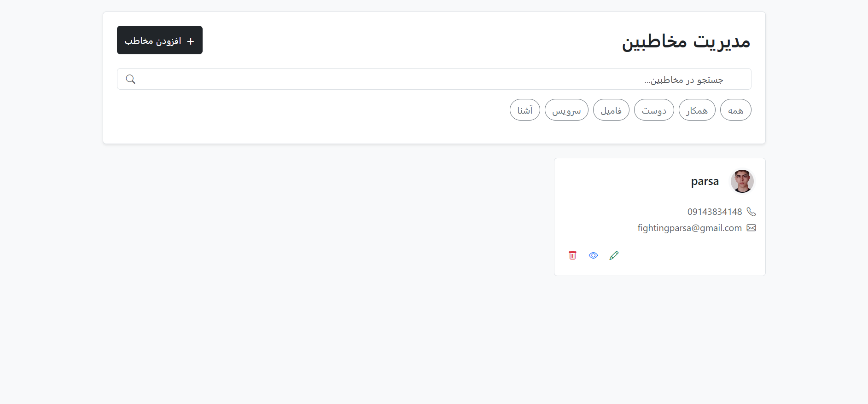
Task: Select the سرویس category filter
Action: 566,110
